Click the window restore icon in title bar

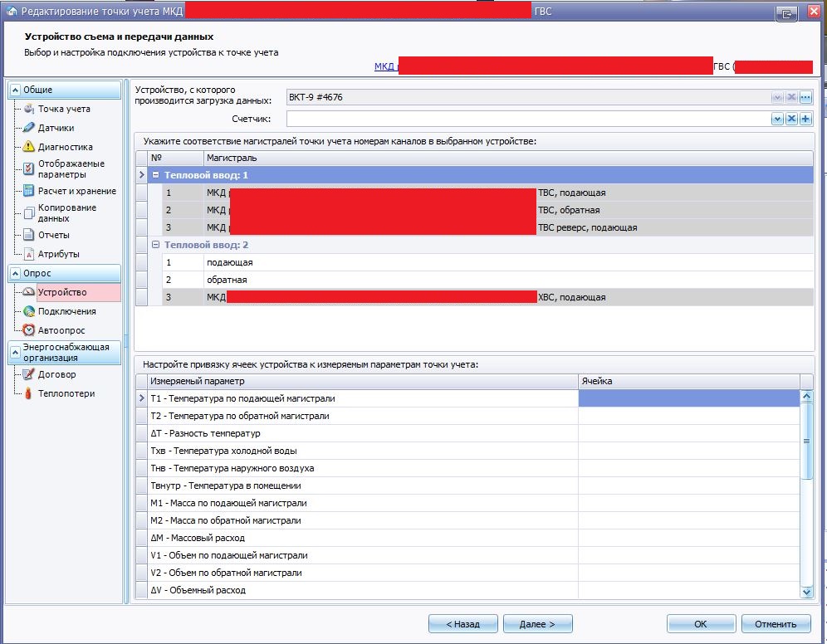(785, 14)
